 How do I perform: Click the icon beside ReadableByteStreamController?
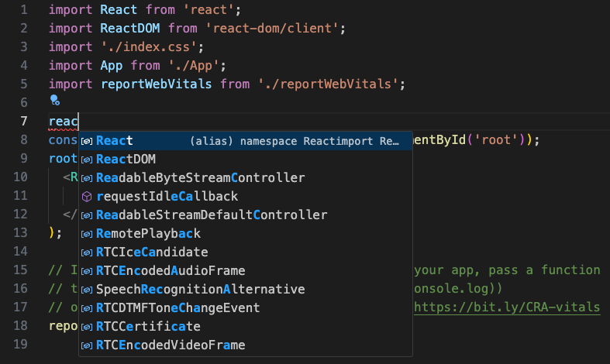(x=87, y=178)
